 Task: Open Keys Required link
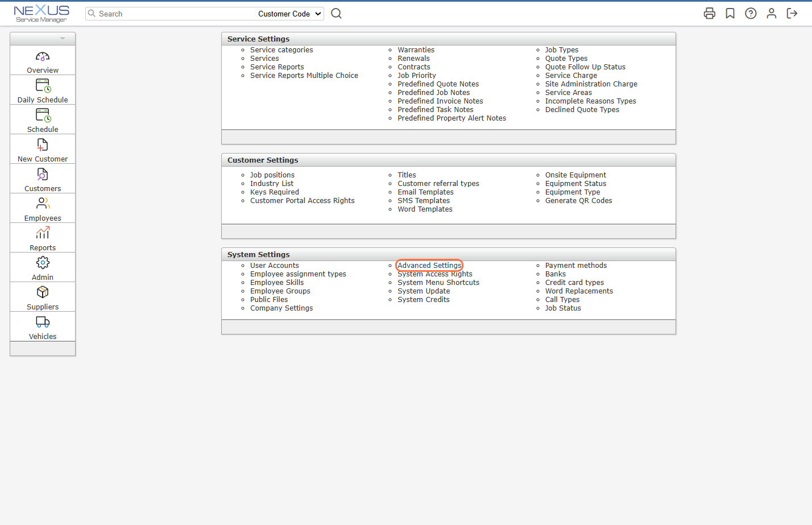pos(275,192)
